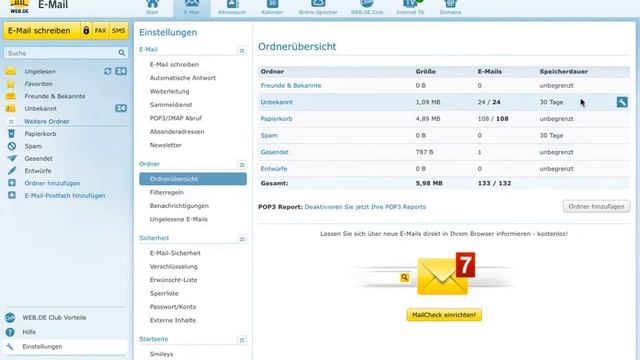This screenshot has width=640, height=360.
Task: Open Automatische Antwort settings
Action: pyautogui.click(x=182, y=78)
